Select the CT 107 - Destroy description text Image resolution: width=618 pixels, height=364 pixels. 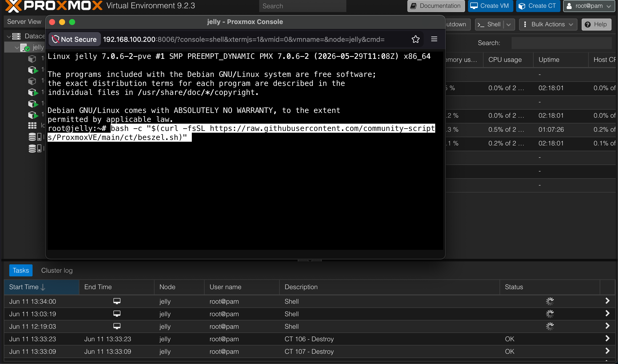309,351
